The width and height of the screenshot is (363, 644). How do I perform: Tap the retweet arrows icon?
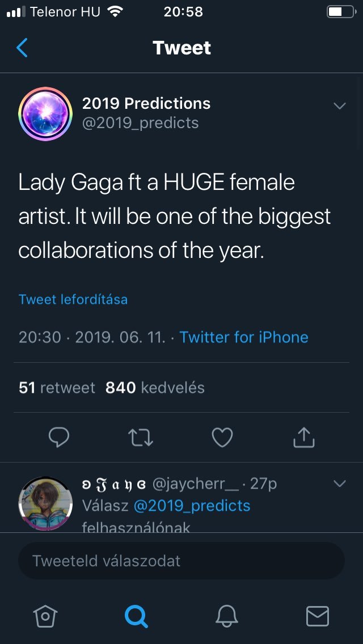(141, 437)
